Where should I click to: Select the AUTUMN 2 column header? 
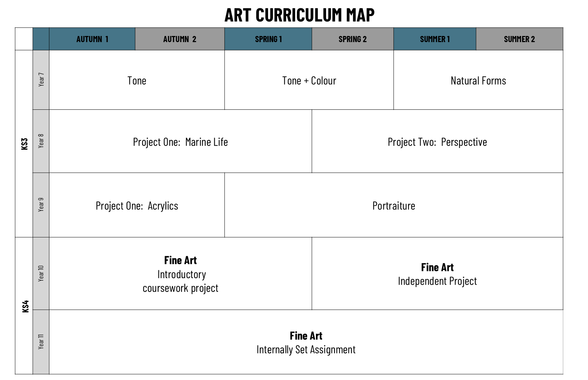tap(180, 39)
